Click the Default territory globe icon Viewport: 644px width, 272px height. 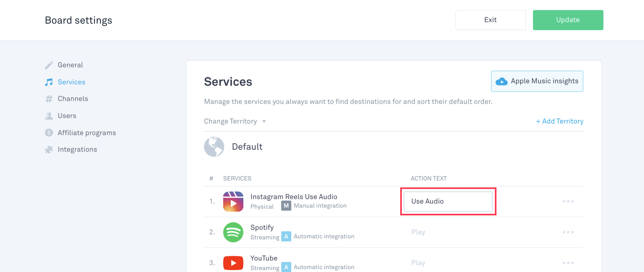pyautogui.click(x=214, y=147)
